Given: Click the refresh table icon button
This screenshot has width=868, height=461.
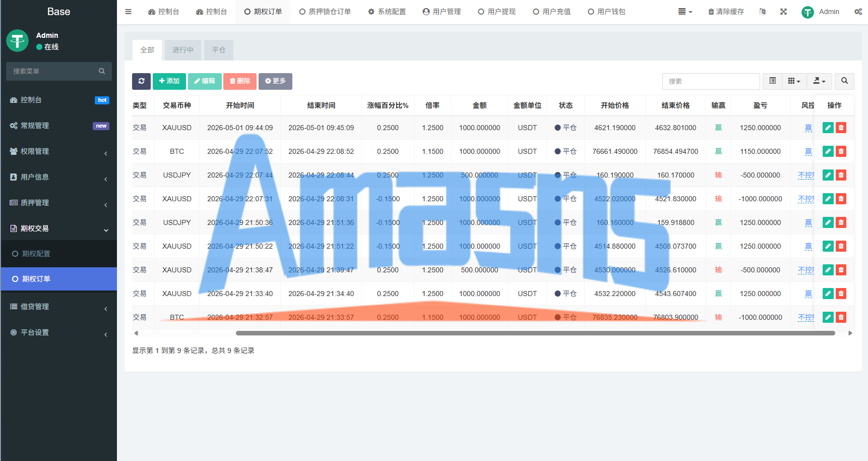Looking at the screenshot, I should click(141, 81).
